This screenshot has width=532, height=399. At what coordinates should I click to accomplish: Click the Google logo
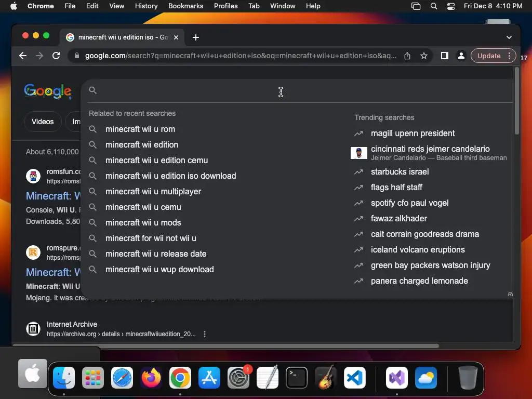pos(48,91)
